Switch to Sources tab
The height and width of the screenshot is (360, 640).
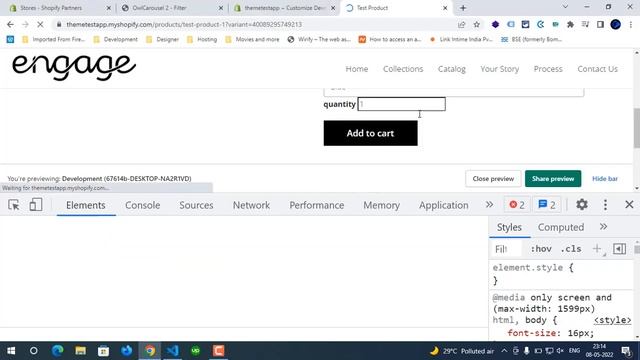click(x=196, y=205)
